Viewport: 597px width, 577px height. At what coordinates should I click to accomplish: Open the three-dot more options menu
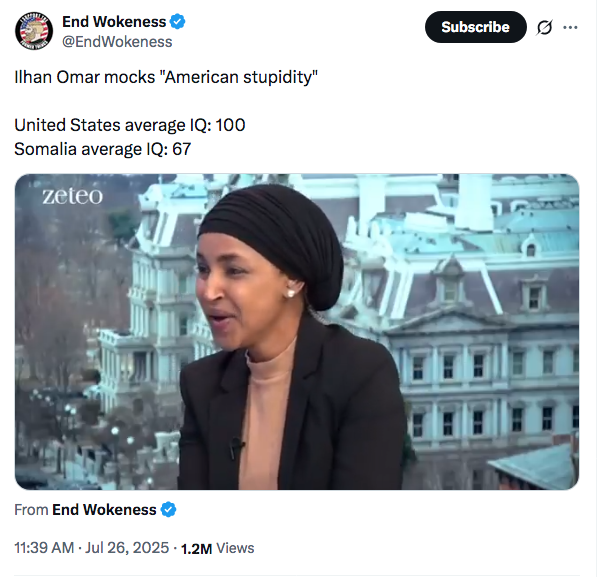click(570, 27)
